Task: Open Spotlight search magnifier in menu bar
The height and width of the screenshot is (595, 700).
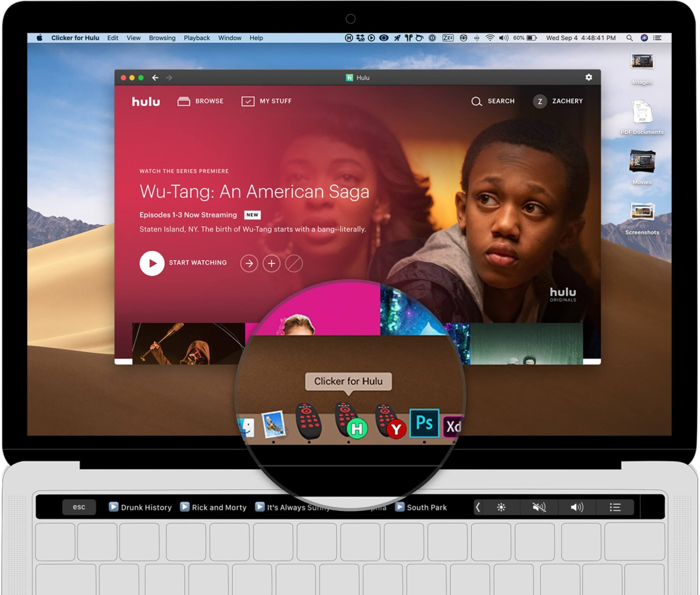Action: point(629,38)
